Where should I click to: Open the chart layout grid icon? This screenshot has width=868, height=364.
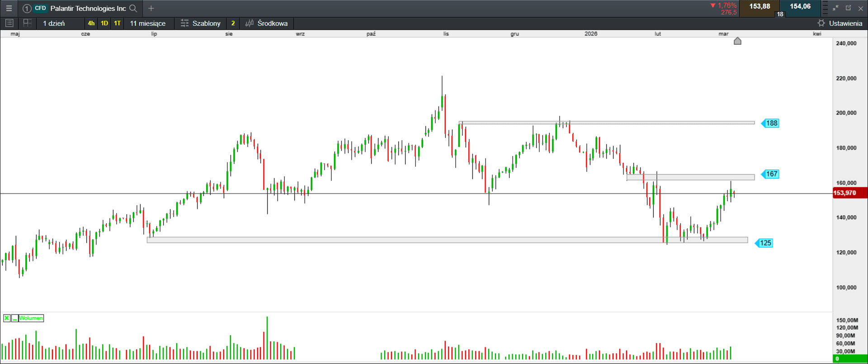[27, 23]
